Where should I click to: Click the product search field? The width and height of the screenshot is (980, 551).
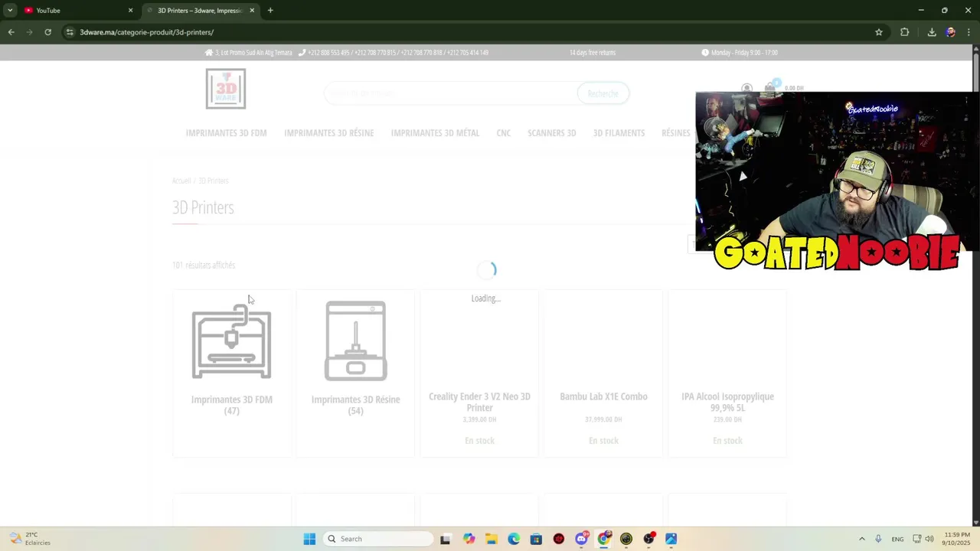(x=450, y=93)
